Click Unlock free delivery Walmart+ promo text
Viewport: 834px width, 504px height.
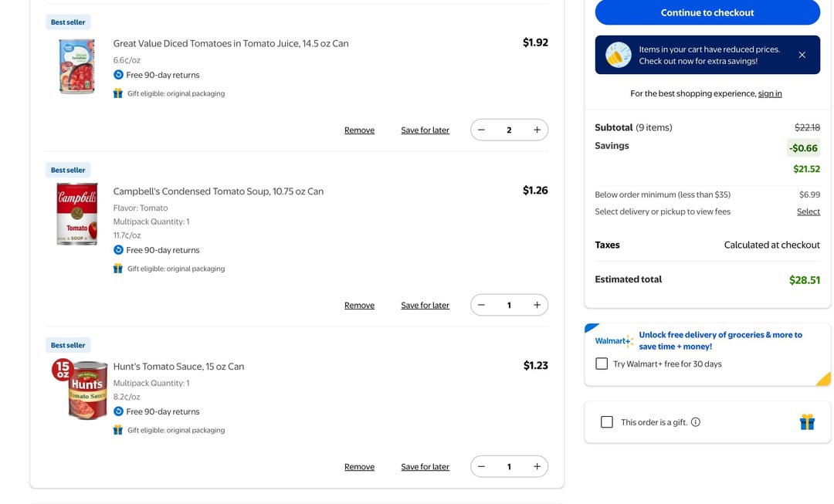(x=720, y=340)
